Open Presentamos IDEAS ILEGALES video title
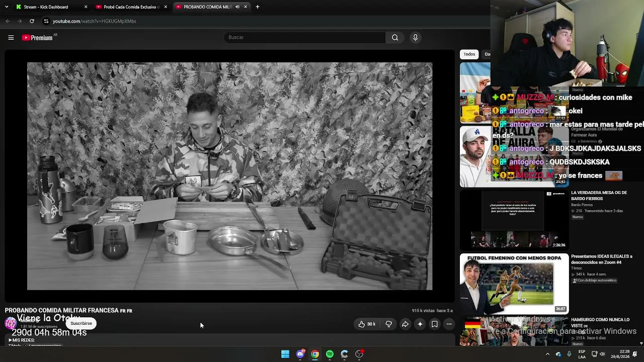 click(602, 259)
